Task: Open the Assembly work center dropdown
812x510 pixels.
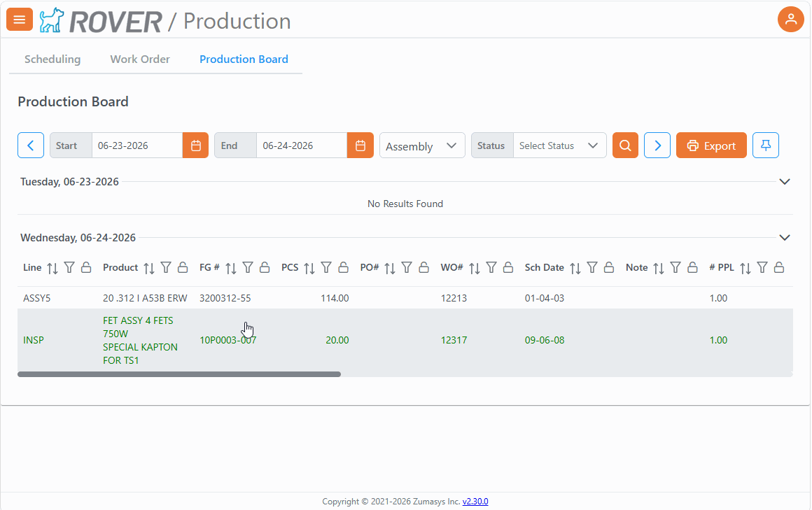Action: 422,146
